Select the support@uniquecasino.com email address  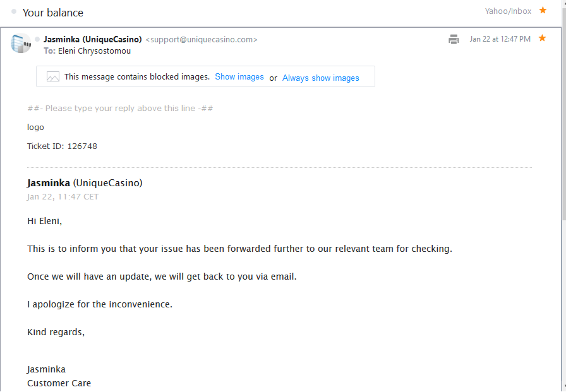click(x=202, y=39)
